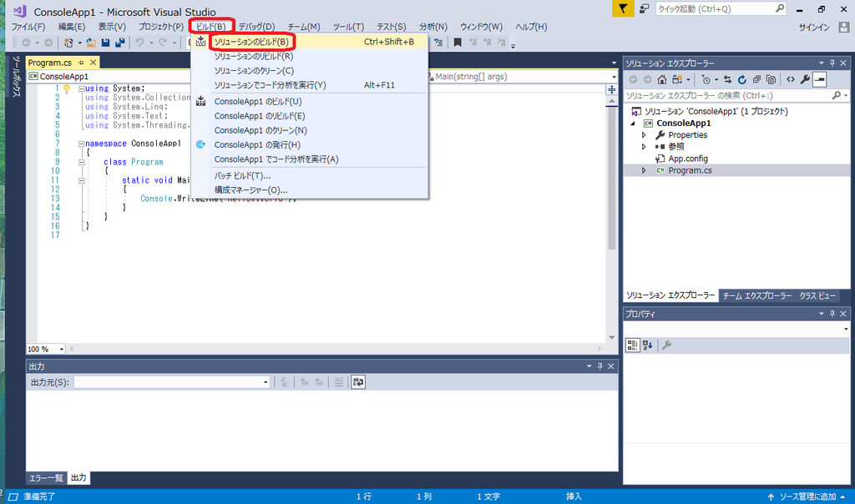Open Properties via the Solution Explorer toolbar wrench

[x=805, y=79]
